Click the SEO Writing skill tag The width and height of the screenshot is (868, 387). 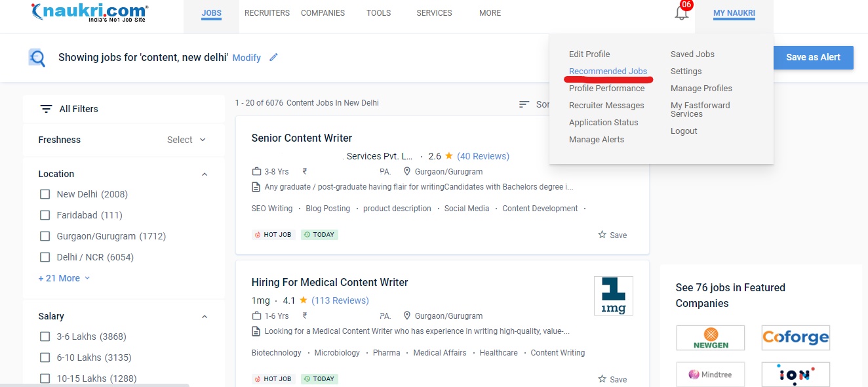click(272, 209)
